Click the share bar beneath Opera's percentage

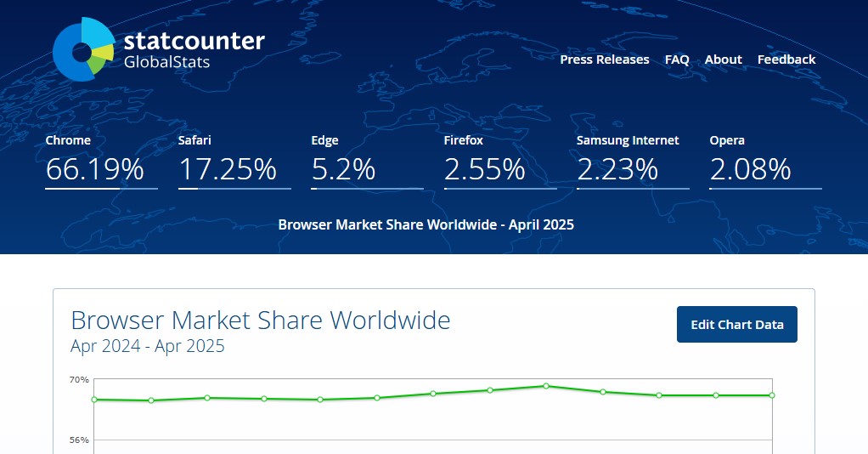[765, 188]
